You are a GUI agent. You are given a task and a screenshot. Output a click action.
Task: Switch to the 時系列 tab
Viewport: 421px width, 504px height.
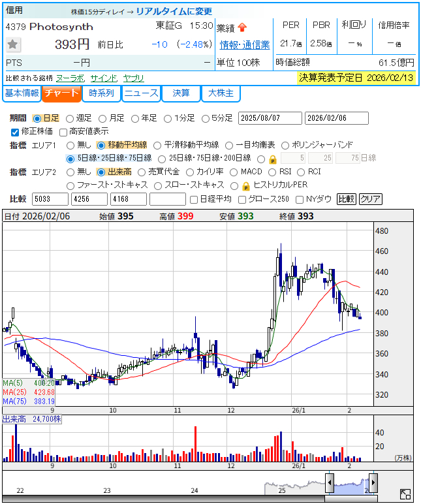pos(101,93)
